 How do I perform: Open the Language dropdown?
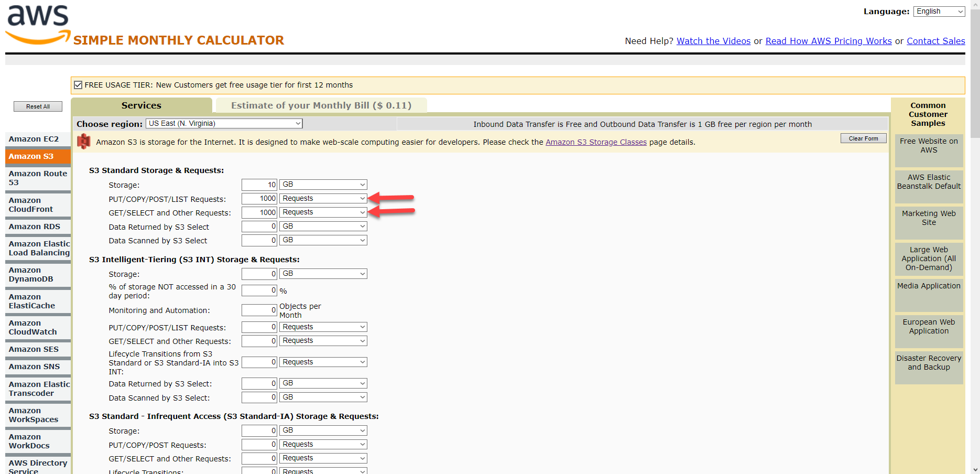939,11
